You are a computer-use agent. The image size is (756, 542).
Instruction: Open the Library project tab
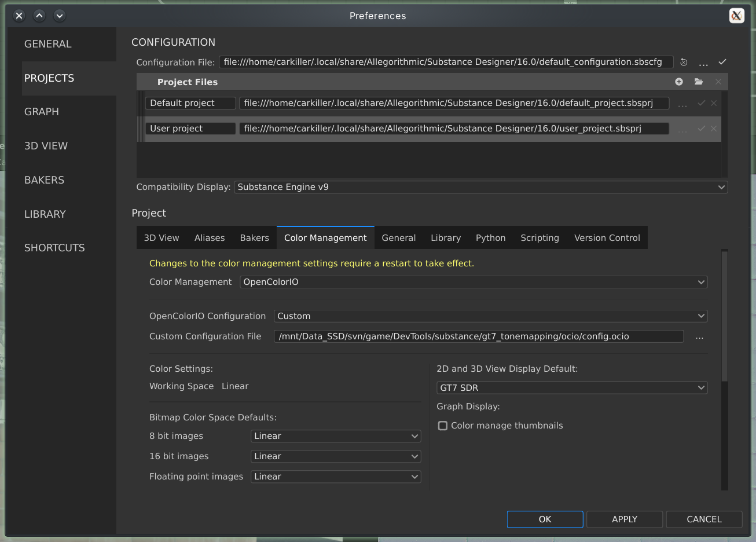446,238
